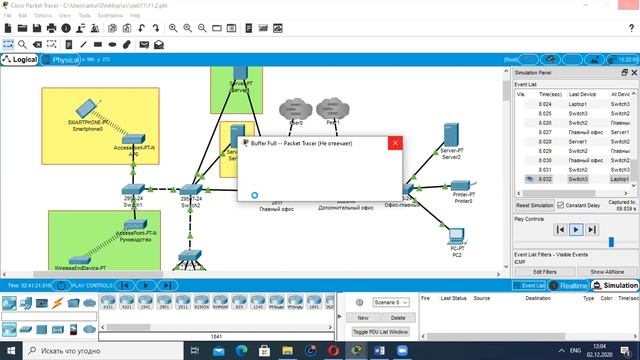Switch to Logical workspace view
The height and width of the screenshot is (360, 640).
pos(20,60)
